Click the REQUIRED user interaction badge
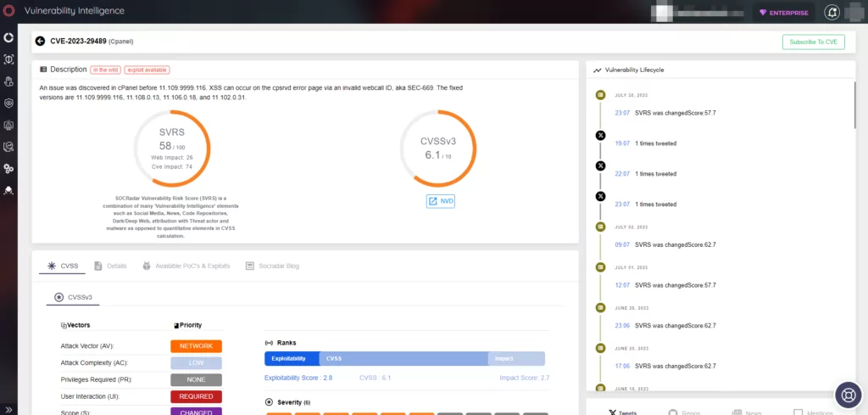 (x=196, y=396)
